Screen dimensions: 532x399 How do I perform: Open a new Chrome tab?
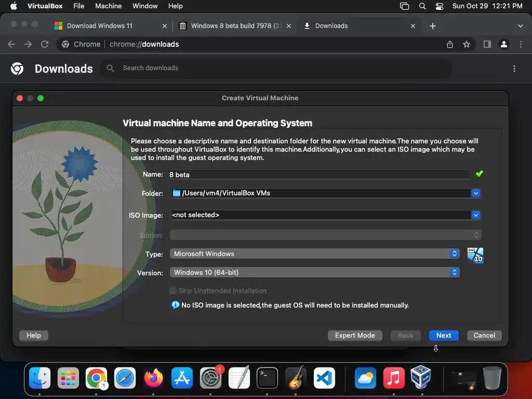pos(433,26)
